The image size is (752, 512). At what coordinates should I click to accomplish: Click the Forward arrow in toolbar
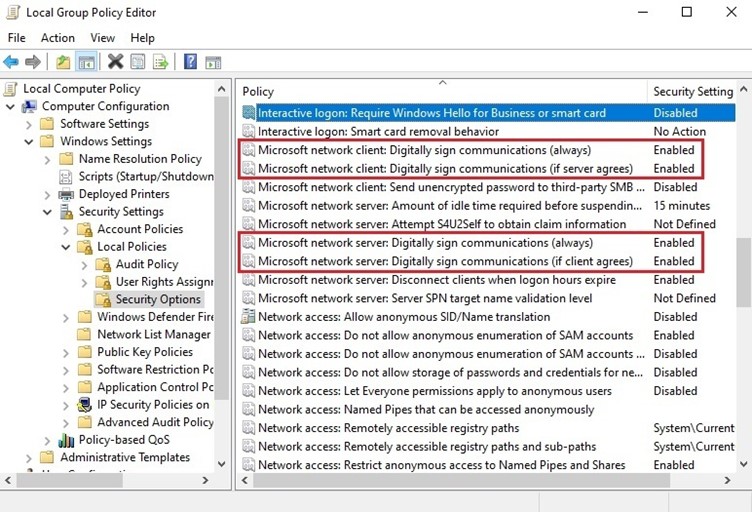point(33,62)
